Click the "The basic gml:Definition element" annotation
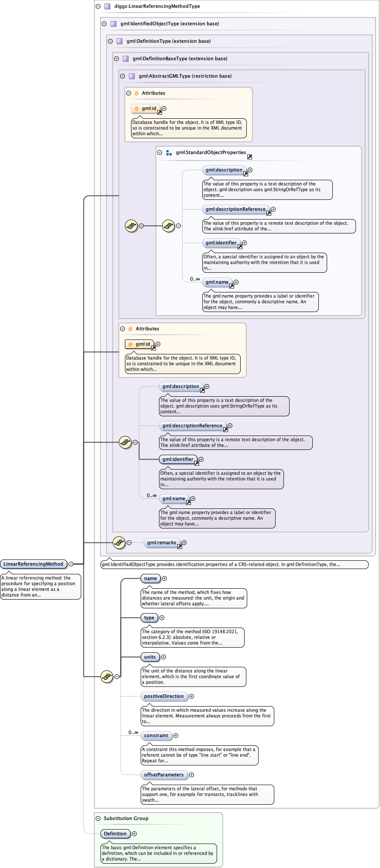 point(159,854)
